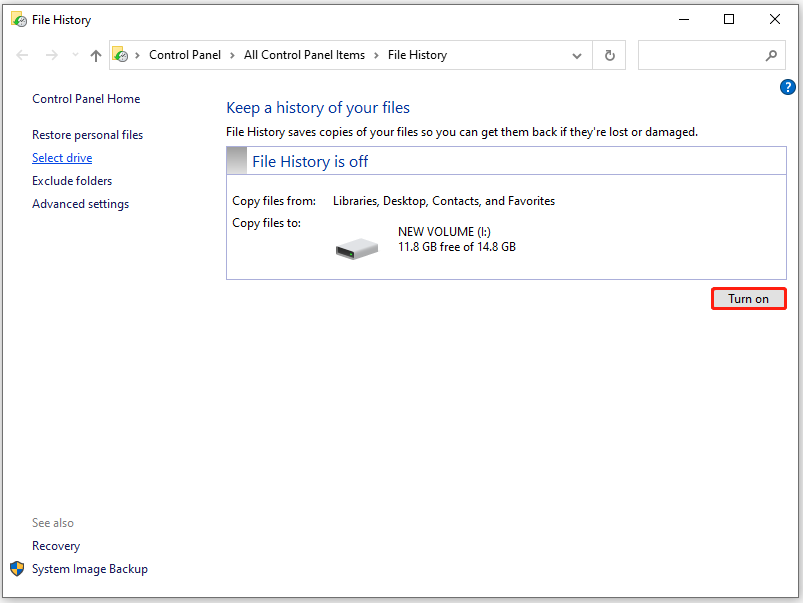Select Control Panel in the breadcrumb
Image resolution: width=803 pixels, height=603 pixels.
[185, 55]
